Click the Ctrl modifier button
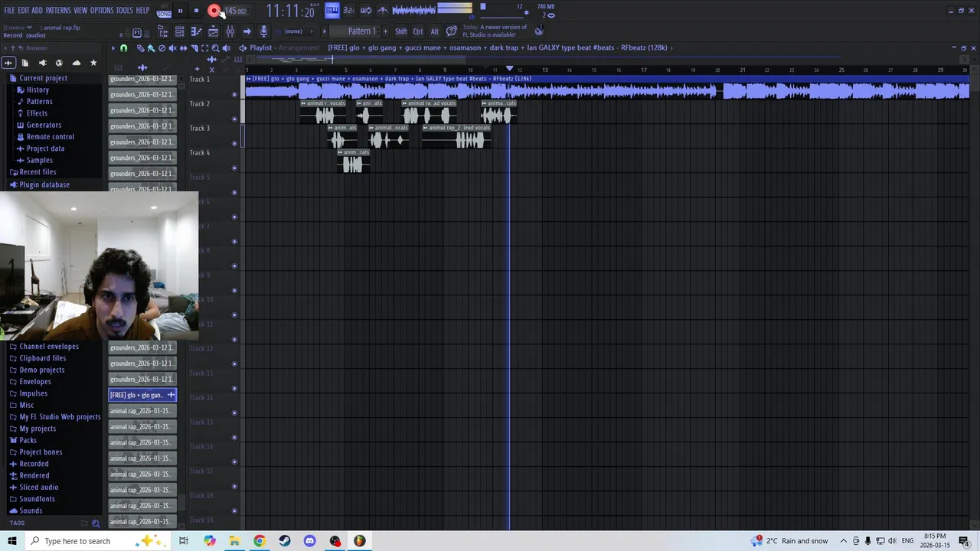Viewport: 980px width, 551px height. click(418, 31)
